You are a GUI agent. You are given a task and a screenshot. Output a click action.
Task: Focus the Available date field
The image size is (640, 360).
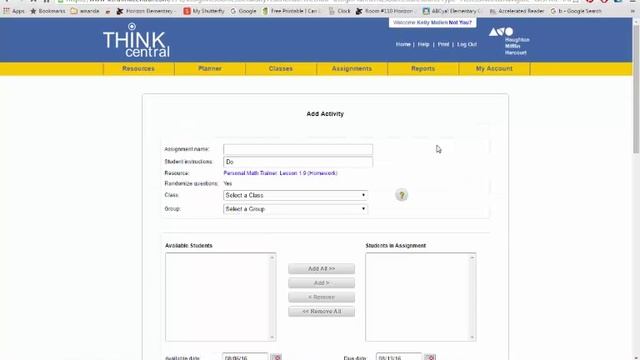pyautogui.click(x=245, y=357)
